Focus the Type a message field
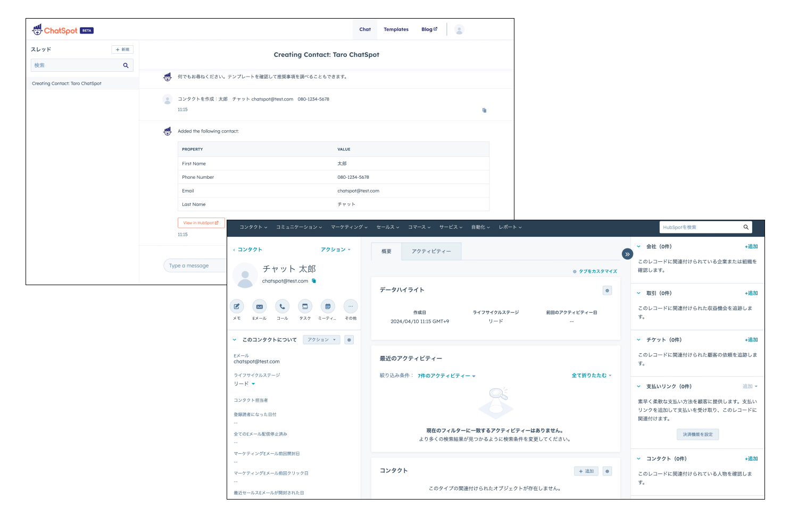Image resolution: width=798 pixels, height=532 pixels. pyautogui.click(x=195, y=265)
